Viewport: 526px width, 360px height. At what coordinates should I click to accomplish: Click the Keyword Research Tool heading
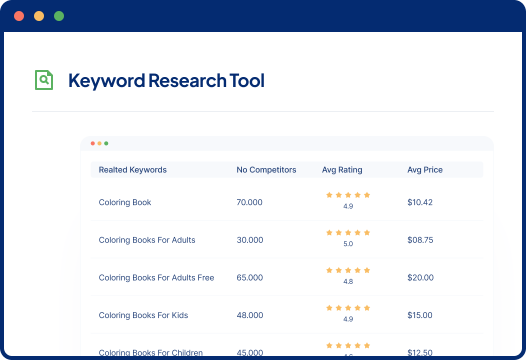(x=166, y=81)
